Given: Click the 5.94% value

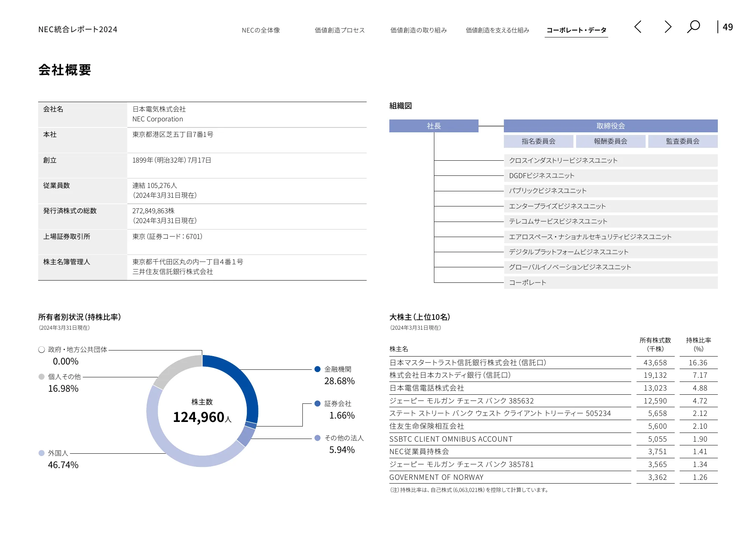Looking at the screenshot, I should [x=342, y=450].
